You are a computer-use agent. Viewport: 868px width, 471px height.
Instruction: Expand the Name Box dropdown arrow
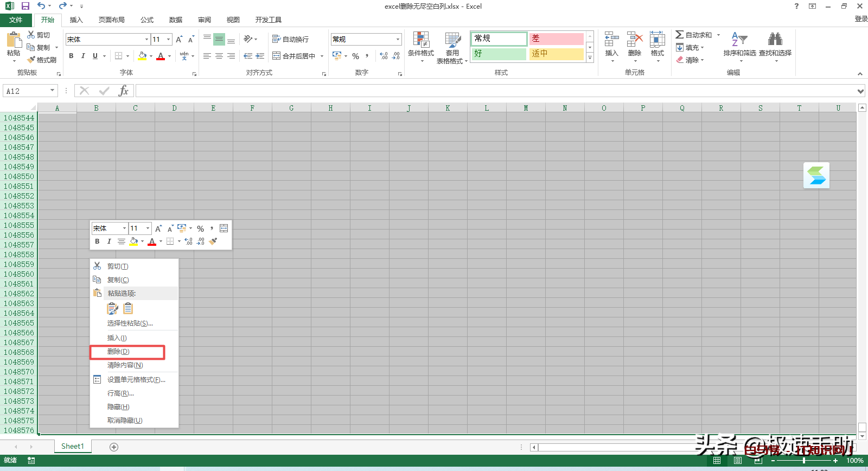[x=53, y=91]
